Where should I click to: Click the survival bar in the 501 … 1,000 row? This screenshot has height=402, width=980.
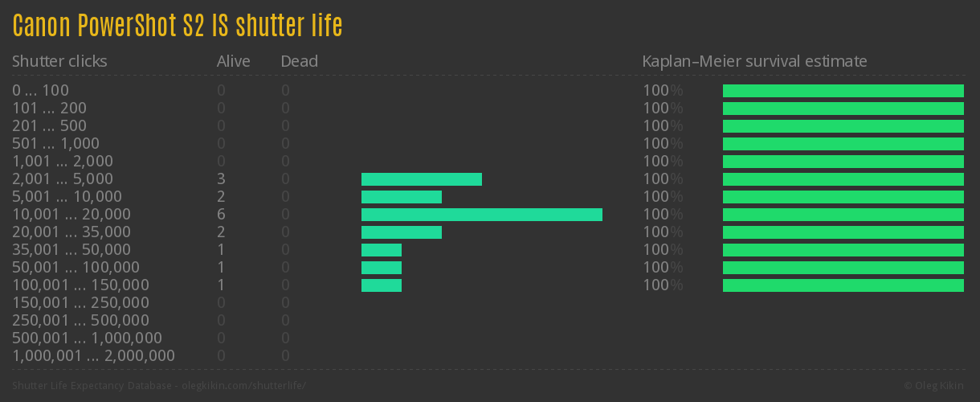[x=843, y=144]
